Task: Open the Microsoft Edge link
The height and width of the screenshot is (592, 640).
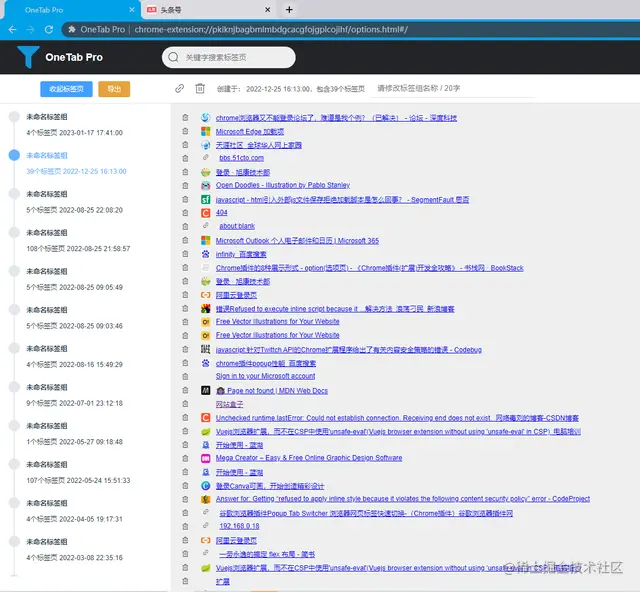Action: [x=250, y=131]
